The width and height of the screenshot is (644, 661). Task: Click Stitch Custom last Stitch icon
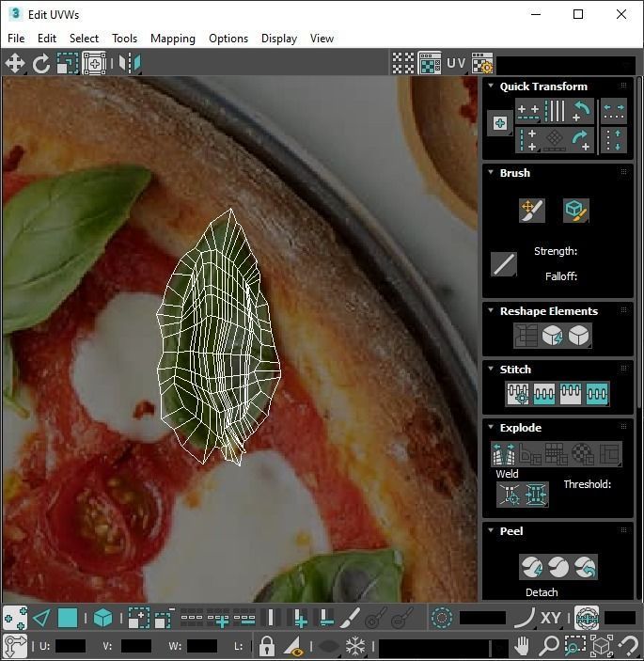[597, 394]
